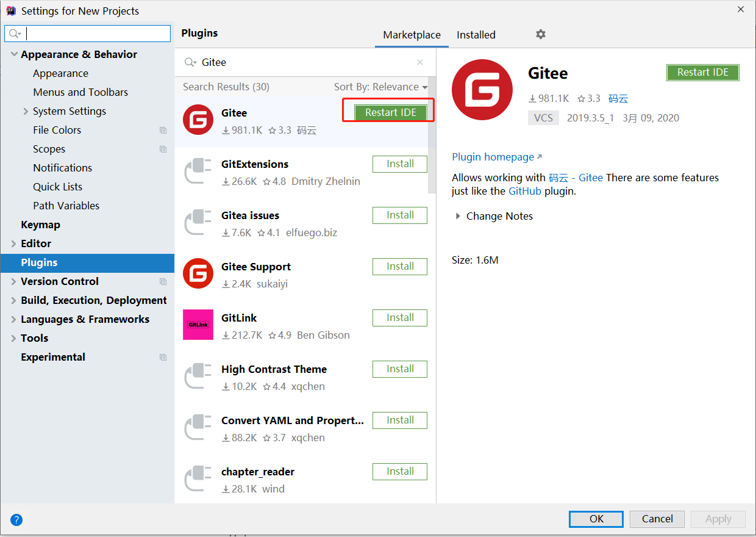Click the settings search magnifier icon
756x537 pixels.
(15, 34)
